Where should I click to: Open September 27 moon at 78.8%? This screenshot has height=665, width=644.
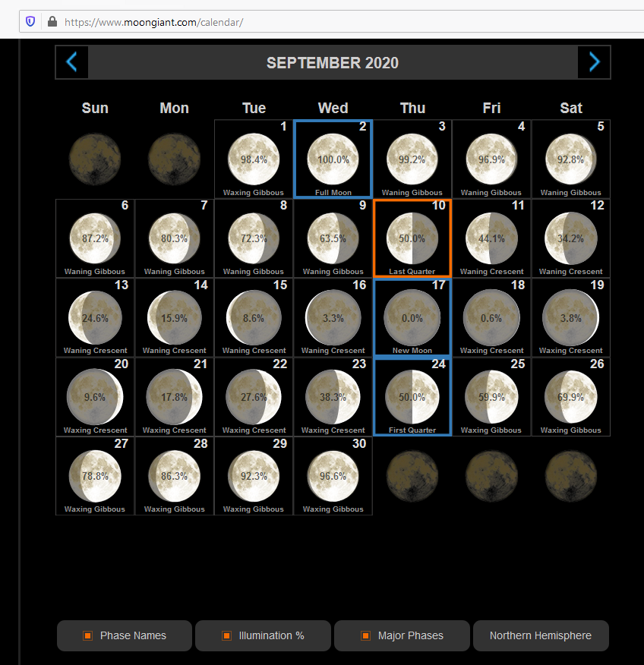point(95,476)
